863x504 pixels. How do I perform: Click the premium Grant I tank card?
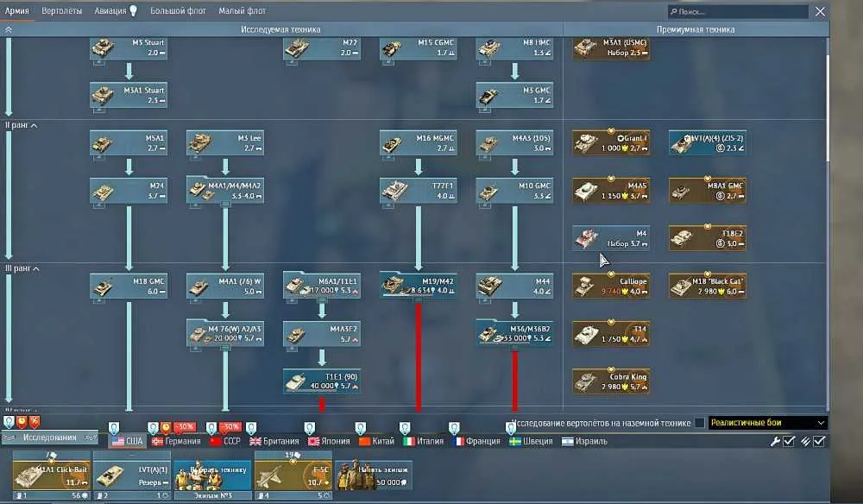point(611,143)
